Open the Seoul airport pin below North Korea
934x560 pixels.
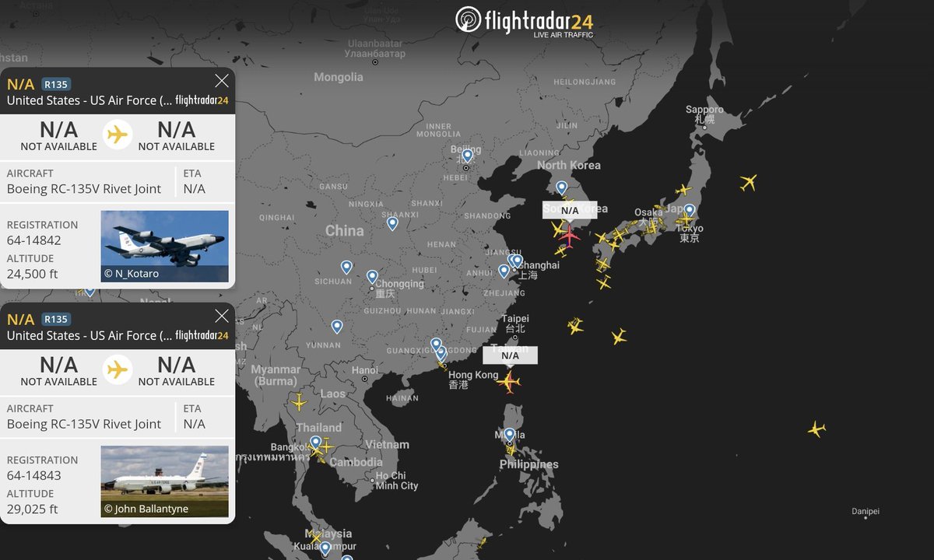click(561, 187)
